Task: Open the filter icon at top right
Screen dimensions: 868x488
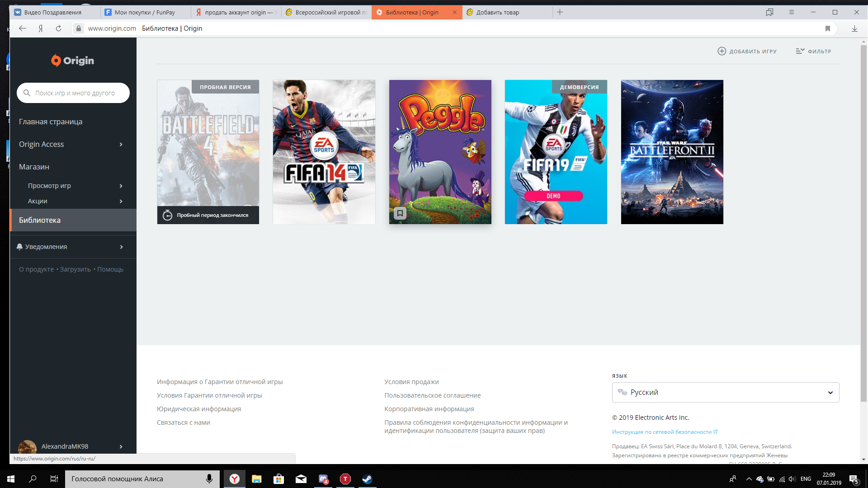Action: click(x=800, y=51)
